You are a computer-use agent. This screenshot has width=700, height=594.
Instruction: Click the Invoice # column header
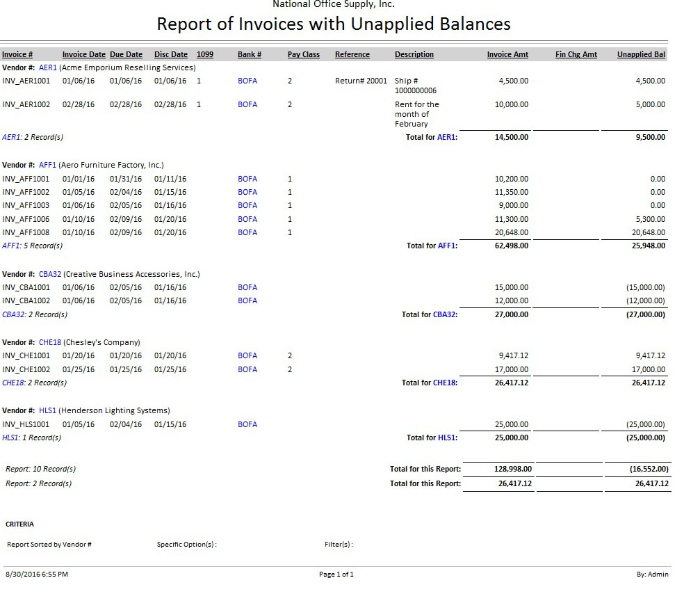pos(17,55)
